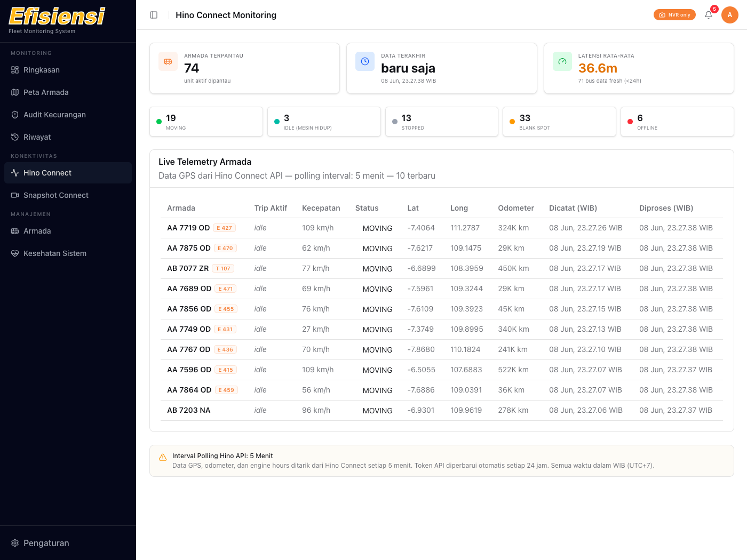Open the Armada management link

68,231
